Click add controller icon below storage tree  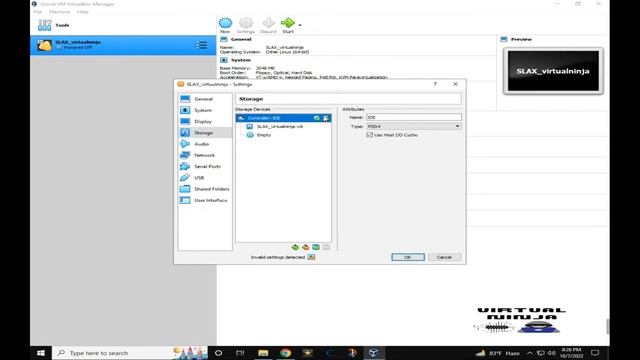(x=295, y=247)
